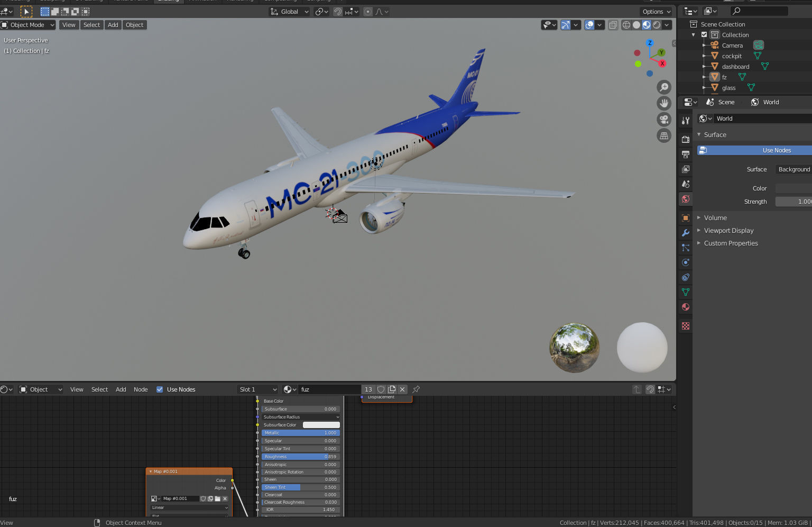812x527 pixels.
Task: Select dashboard object in outliner
Action: point(735,67)
